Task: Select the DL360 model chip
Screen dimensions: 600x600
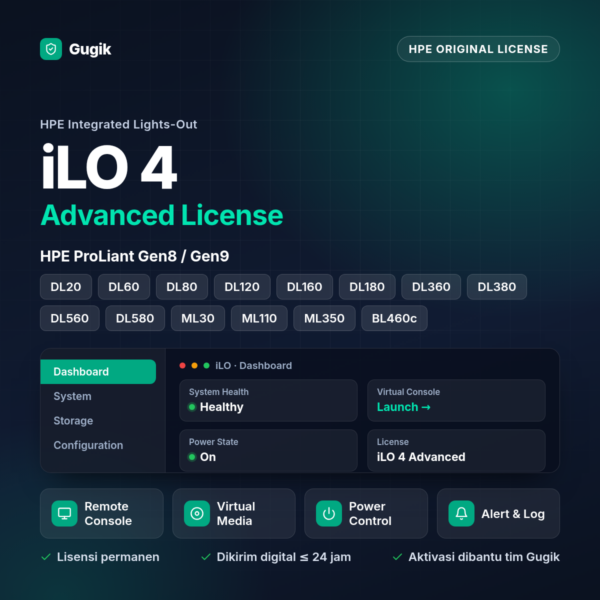Action: 431,287
